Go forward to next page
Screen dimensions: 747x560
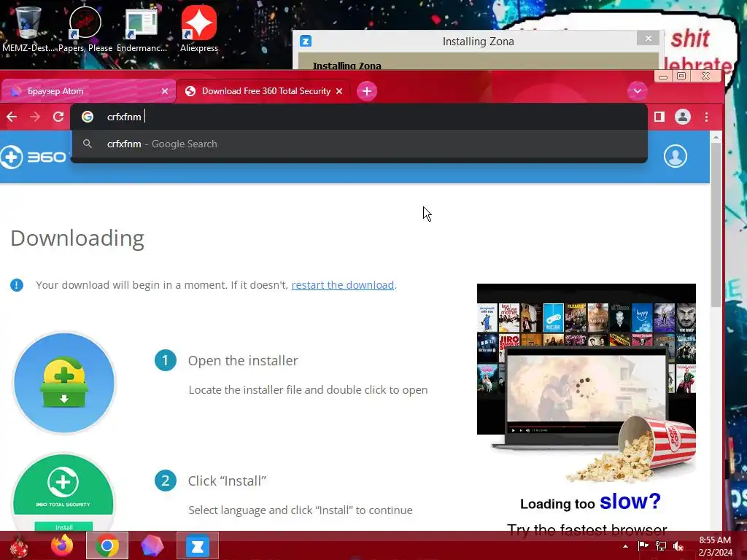tap(35, 117)
